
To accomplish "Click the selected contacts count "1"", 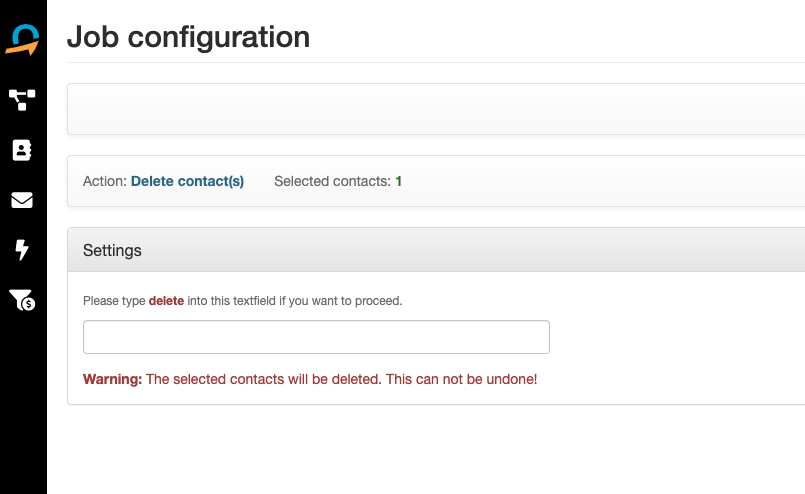I will pos(399,181).
